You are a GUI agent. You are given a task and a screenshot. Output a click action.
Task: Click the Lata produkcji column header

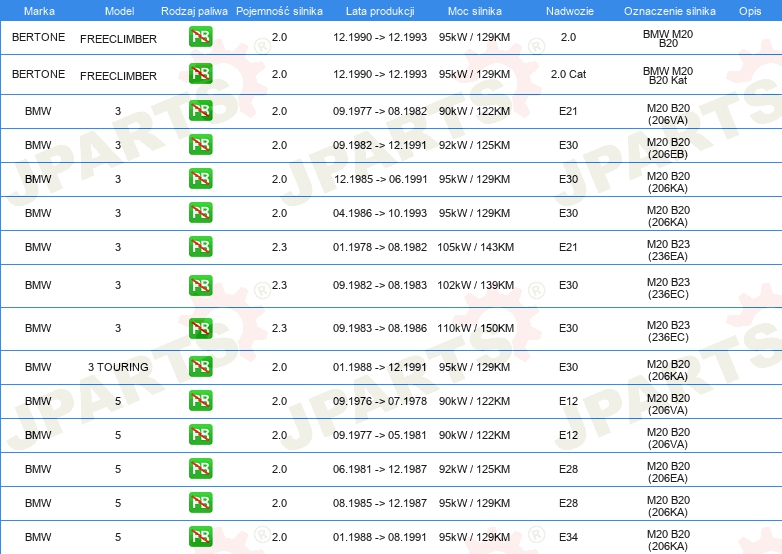pos(380,11)
